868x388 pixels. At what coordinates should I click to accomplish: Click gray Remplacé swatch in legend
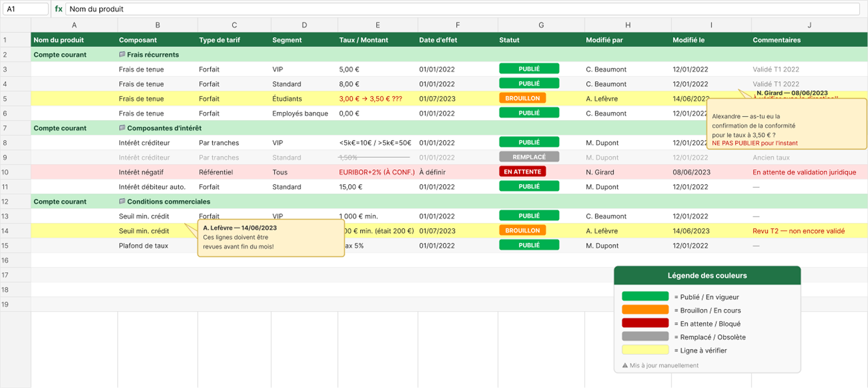point(645,336)
